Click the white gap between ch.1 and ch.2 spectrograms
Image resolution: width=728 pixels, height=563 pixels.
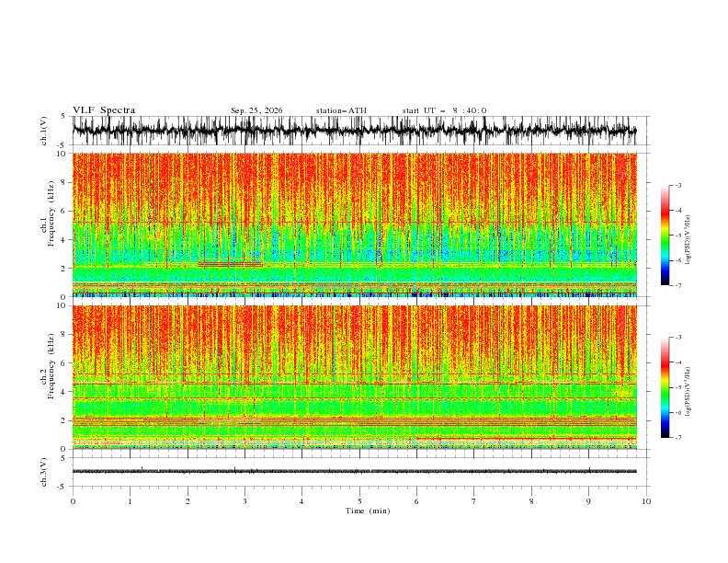pyautogui.click(x=354, y=301)
